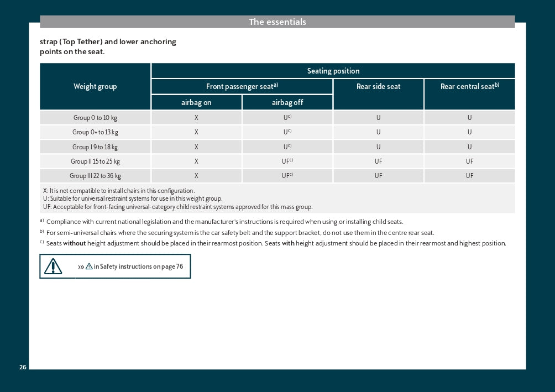Click the "Group III 22 to 36 kg" row label

tap(95, 176)
